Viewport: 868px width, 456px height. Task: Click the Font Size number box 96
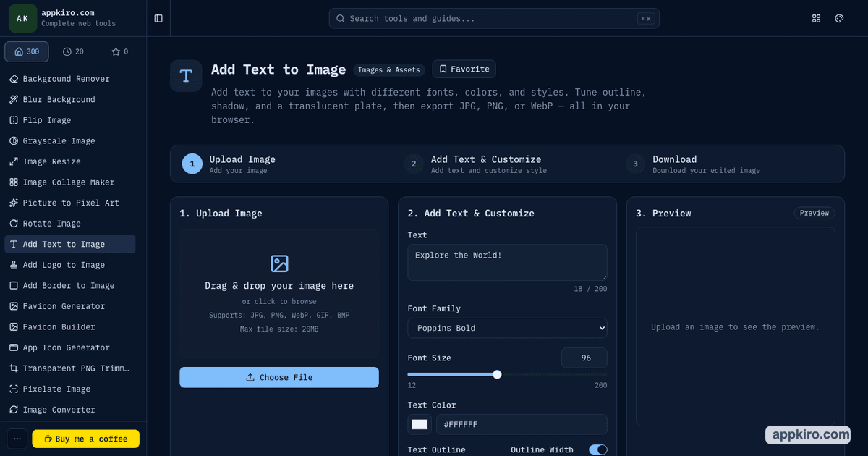coord(584,358)
